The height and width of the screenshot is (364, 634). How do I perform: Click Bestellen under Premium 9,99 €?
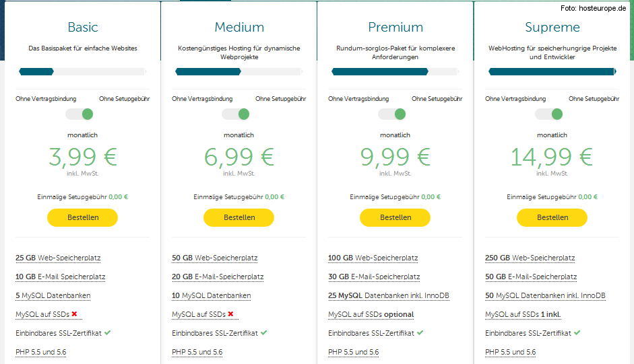coord(395,217)
